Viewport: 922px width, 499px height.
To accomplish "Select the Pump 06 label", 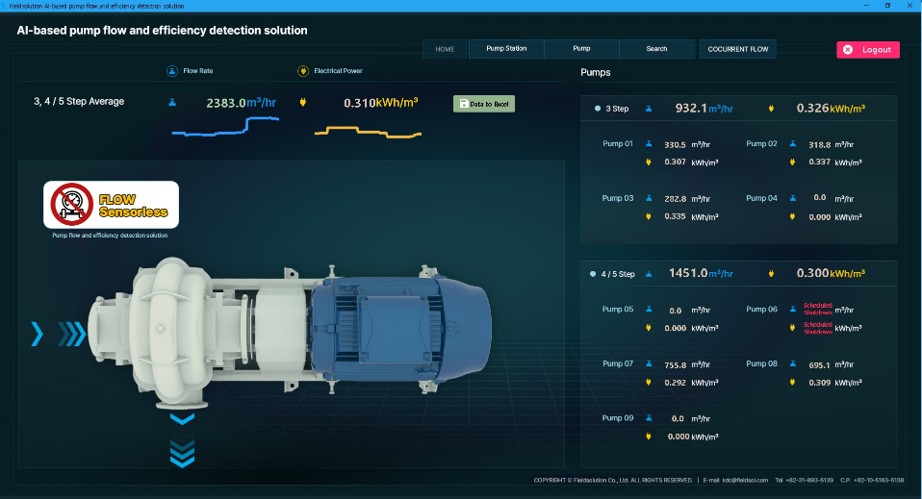I will coord(761,309).
